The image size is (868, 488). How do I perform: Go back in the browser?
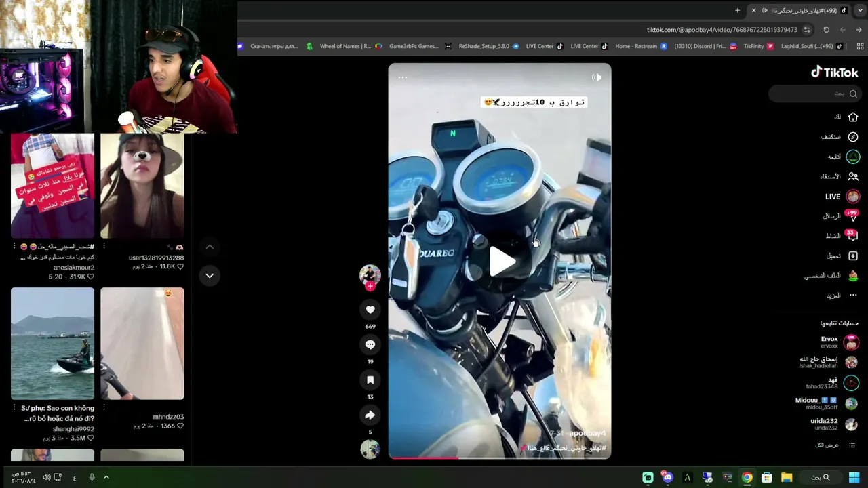(x=859, y=30)
